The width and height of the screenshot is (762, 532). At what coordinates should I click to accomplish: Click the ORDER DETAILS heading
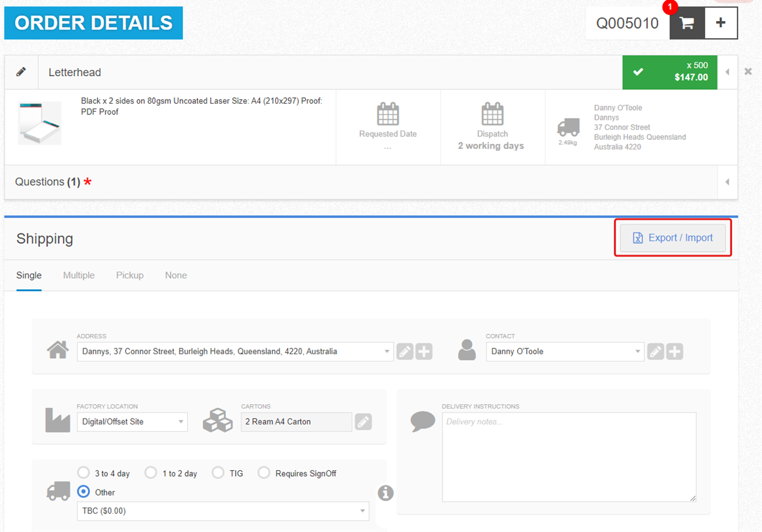[x=93, y=23]
